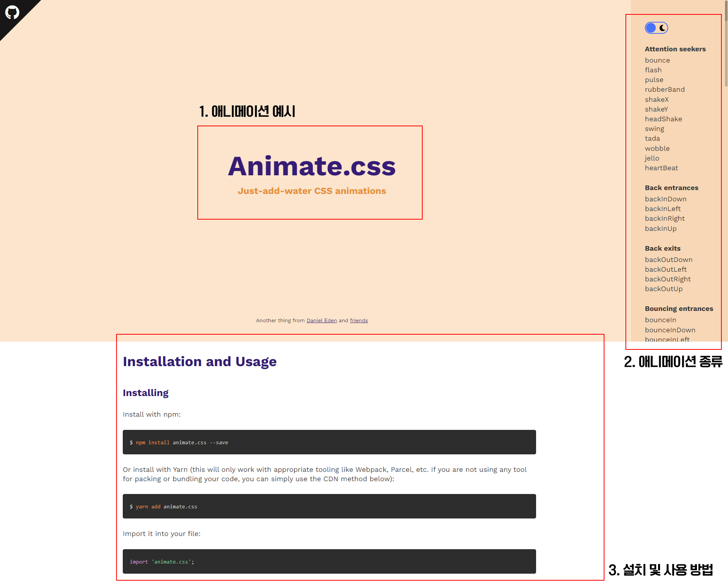
Task: Choose backInUp from Back entrances
Action: click(x=660, y=229)
